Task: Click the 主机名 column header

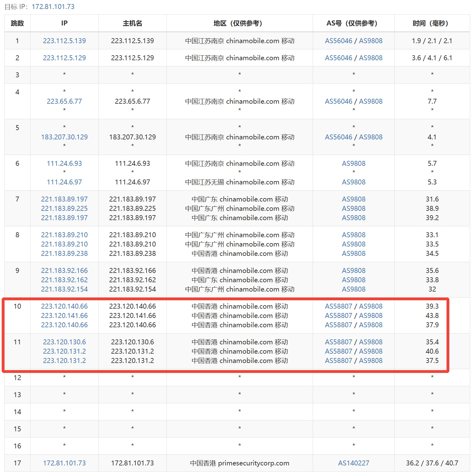Action: [132, 23]
